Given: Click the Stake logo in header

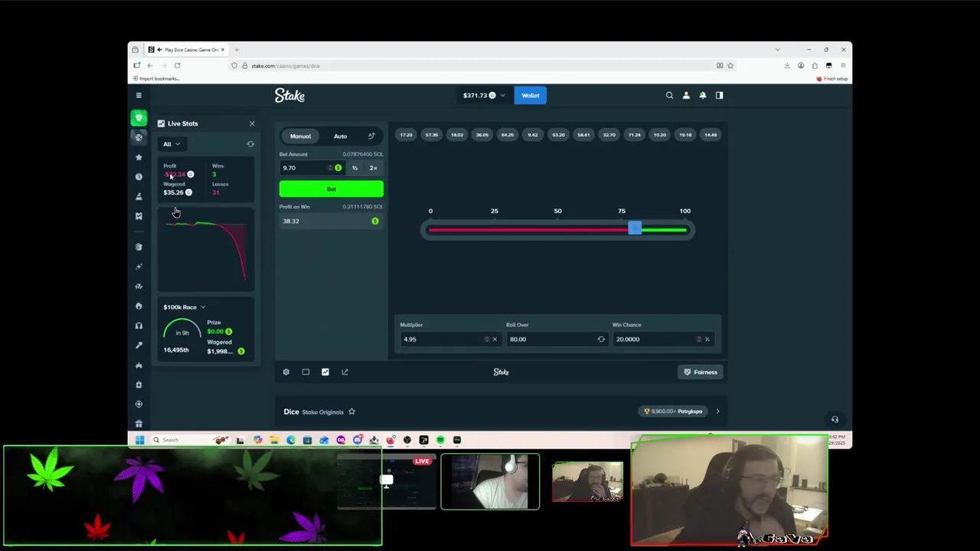Looking at the screenshot, I should [x=290, y=96].
